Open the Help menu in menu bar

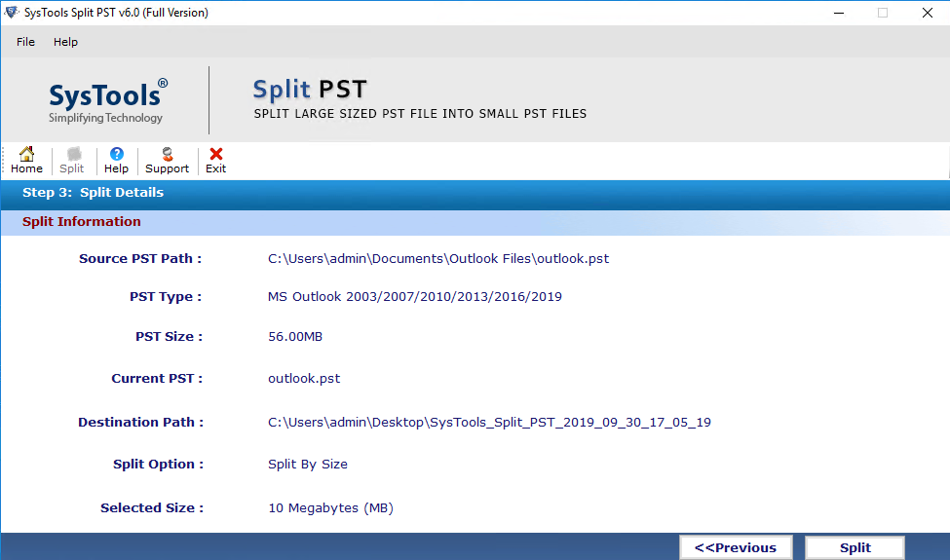65,42
